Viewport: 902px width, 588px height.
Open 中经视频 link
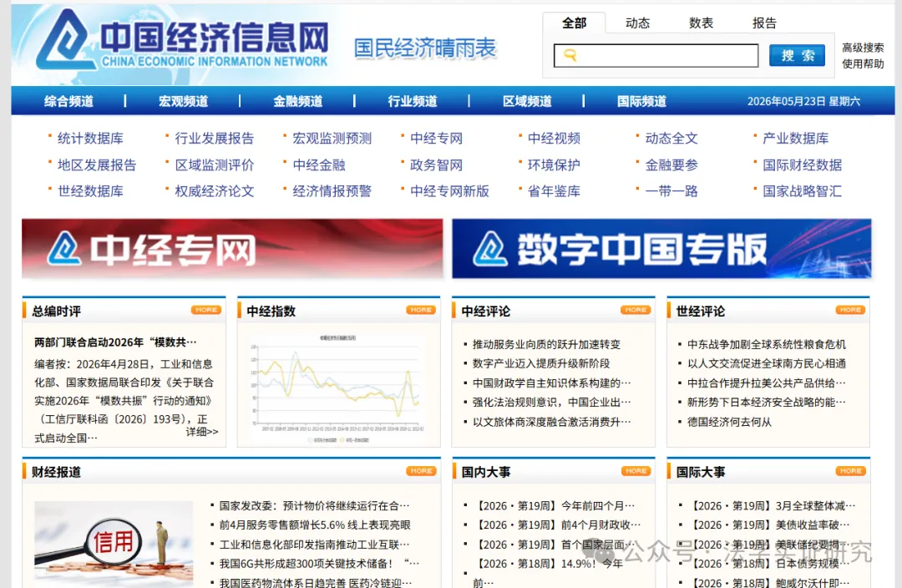554,138
